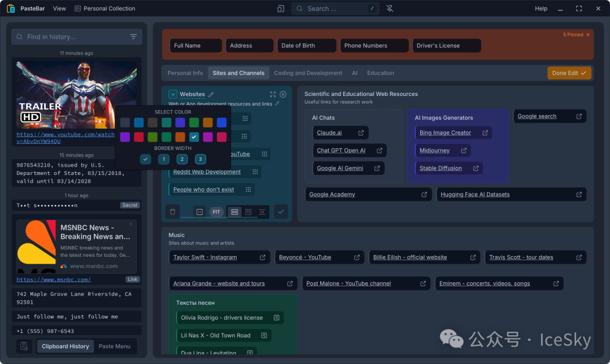Screen dimensions: 610x364
Task: Pick the red color swatch
Action: [139, 137]
